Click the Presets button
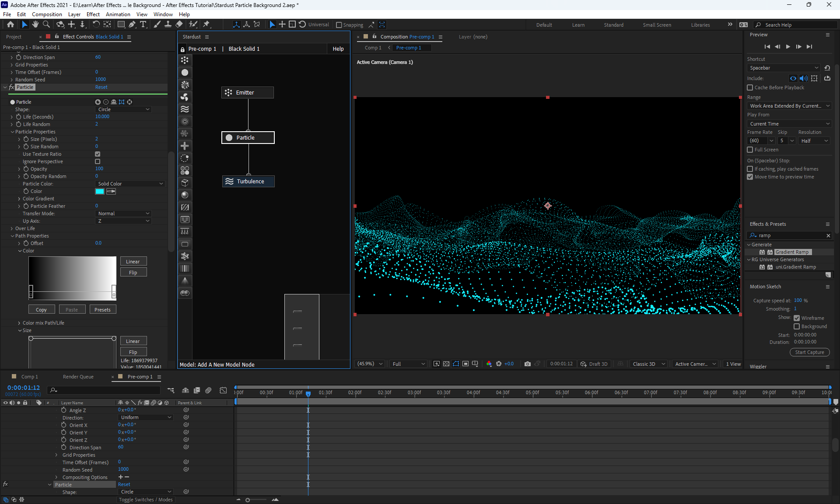 (102, 310)
